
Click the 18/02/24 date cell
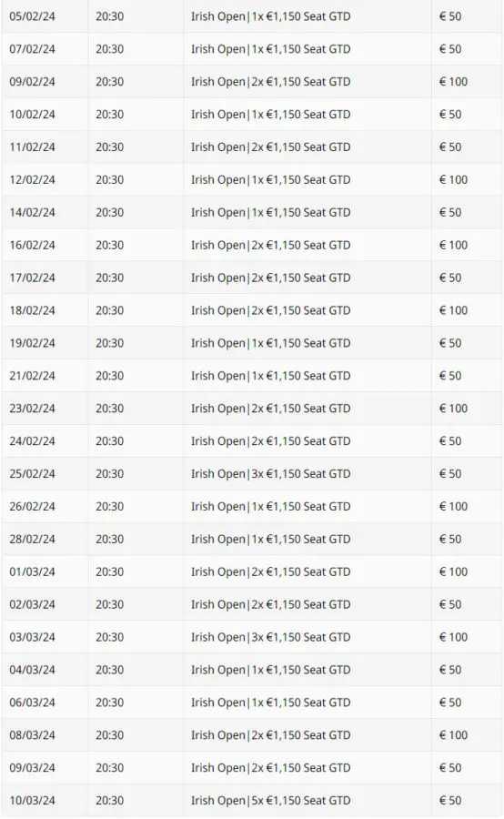[x=33, y=310]
